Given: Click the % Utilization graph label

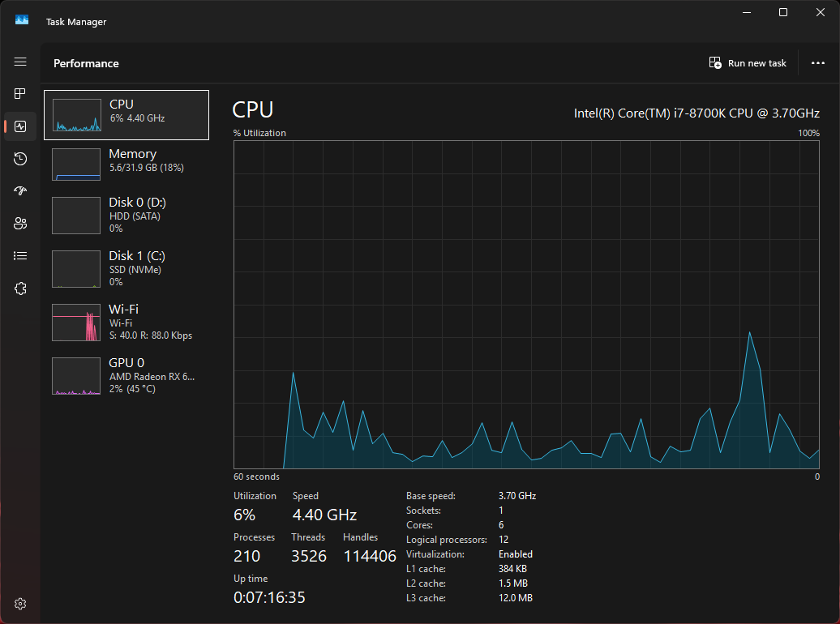Looking at the screenshot, I should click(259, 133).
